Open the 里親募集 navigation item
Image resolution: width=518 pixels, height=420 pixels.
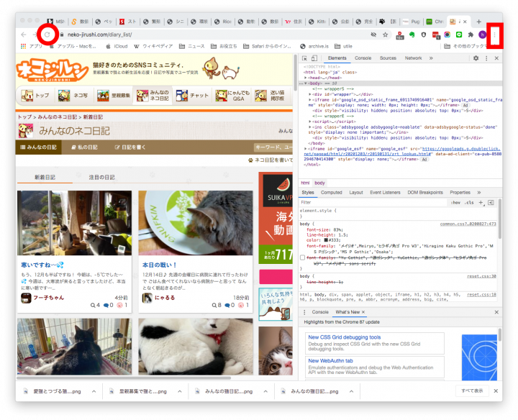click(114, 96)
